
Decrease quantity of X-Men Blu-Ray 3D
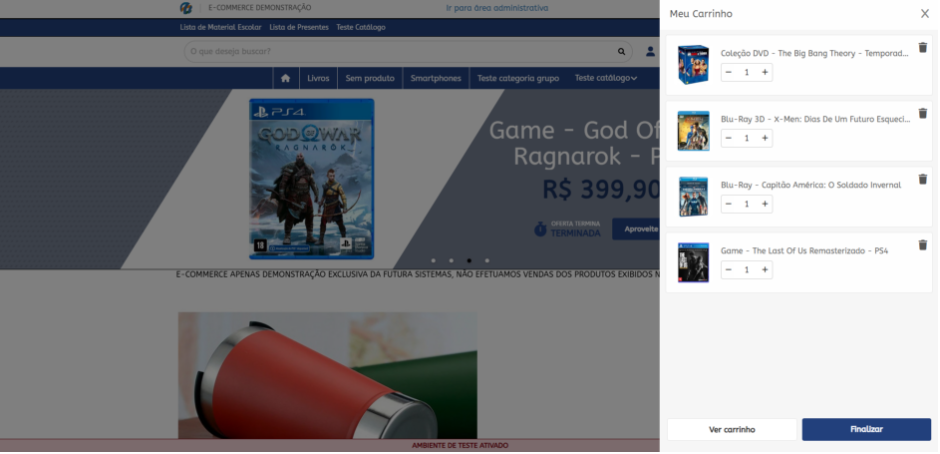(x=728, y=139)
